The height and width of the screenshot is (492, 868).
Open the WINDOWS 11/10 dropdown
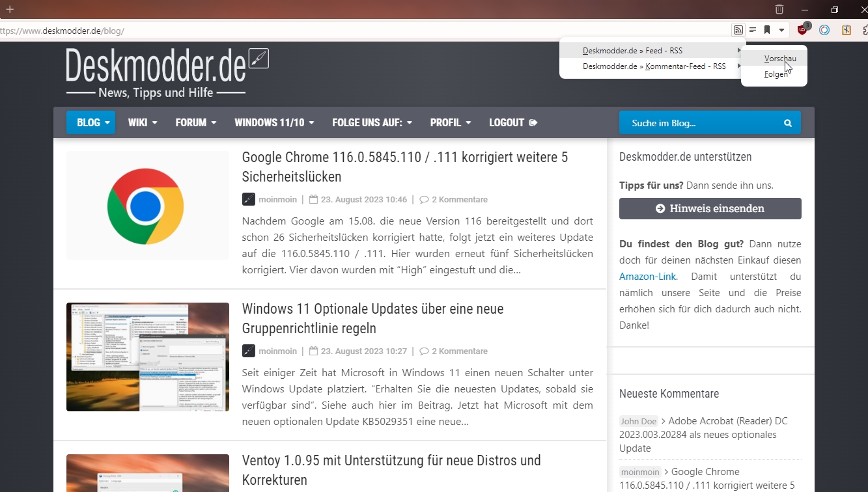click(x=274, y=122)
